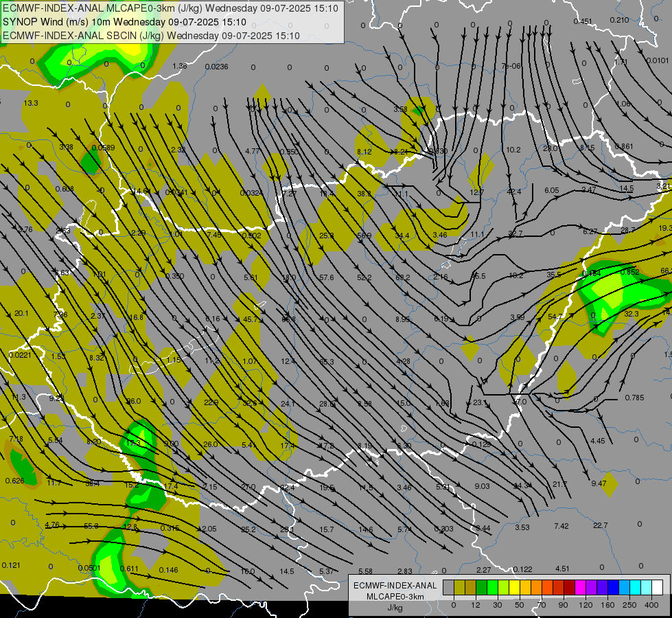The image size is (672, 618).
Task: Click the grid value 32.3
Action: click(632, 314)
